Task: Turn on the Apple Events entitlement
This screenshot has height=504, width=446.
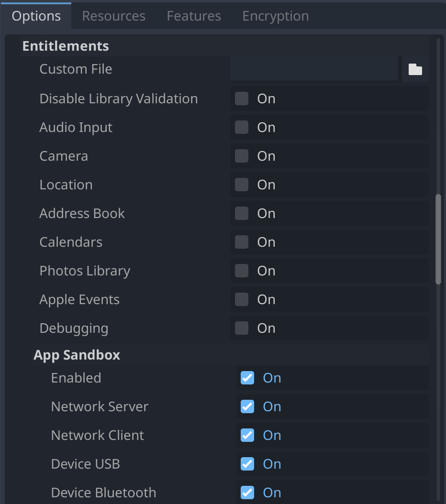Action: tap(242, 299)
